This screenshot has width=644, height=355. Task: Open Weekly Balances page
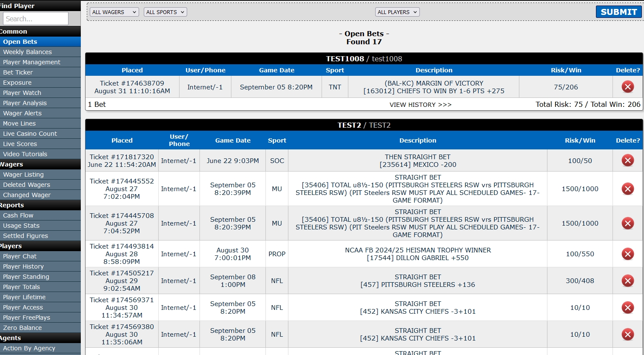pyautogui.click(x=40, y=52)
